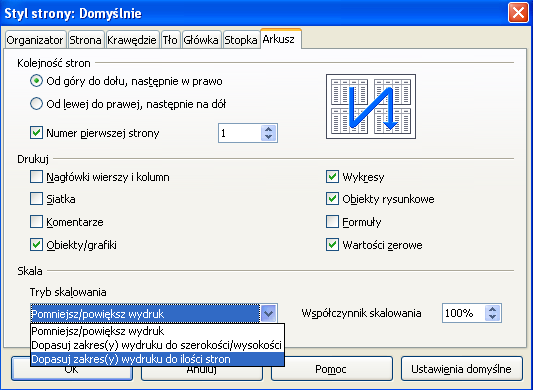533x390 pixels.
Task: Enable the Siatka checkbox
Action: click(36, 199)
